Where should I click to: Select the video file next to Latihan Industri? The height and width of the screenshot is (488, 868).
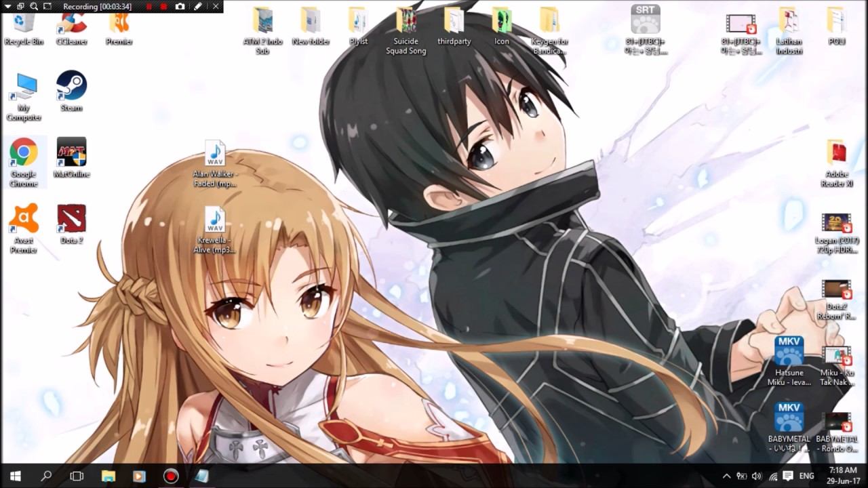[x=741, y=33]
